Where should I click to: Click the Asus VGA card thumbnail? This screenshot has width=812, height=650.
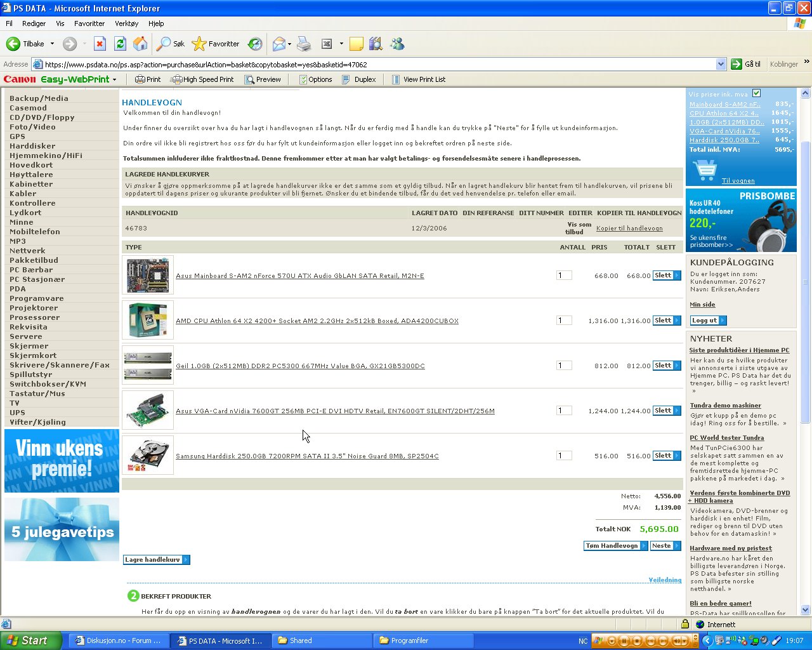point(148,410)
